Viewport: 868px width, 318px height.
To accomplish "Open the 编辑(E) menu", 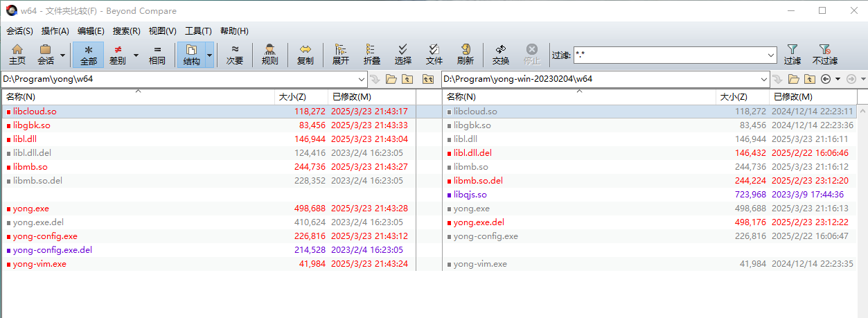I will pos(91,31).
